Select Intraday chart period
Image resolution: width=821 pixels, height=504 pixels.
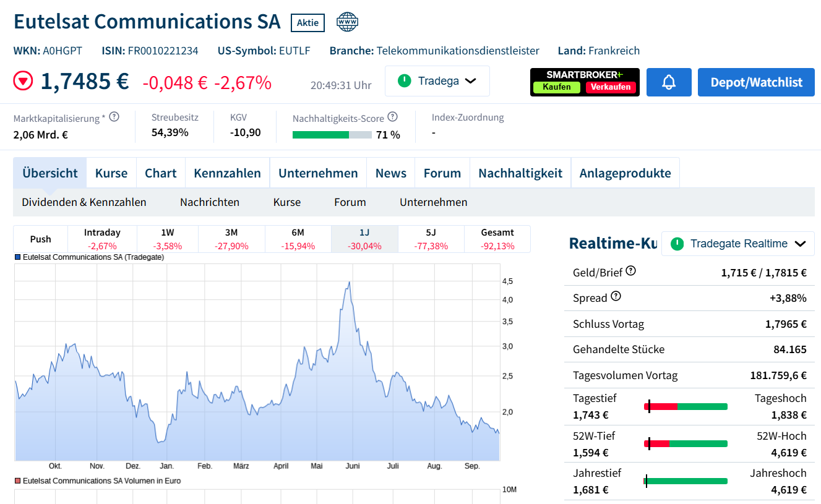(102, 239)
